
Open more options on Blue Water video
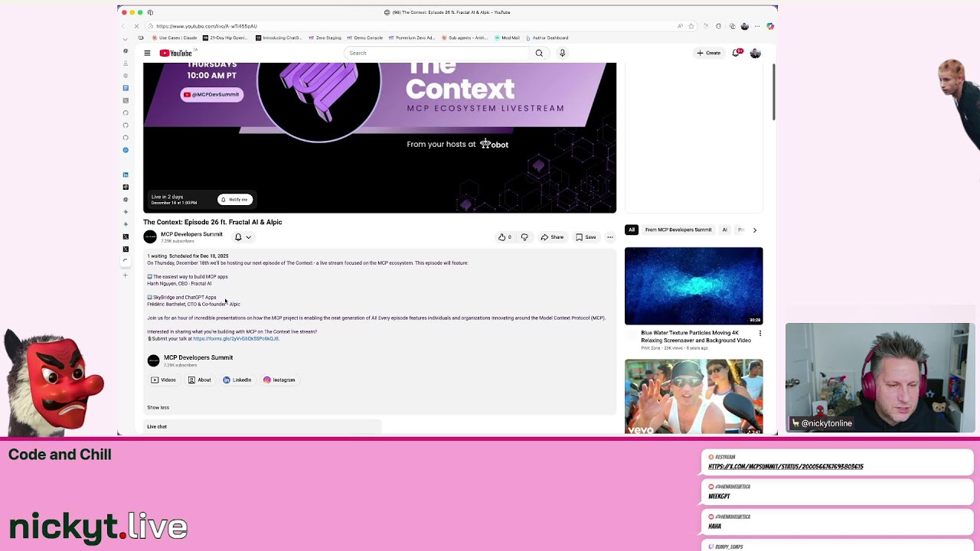(x=760, y=333)
